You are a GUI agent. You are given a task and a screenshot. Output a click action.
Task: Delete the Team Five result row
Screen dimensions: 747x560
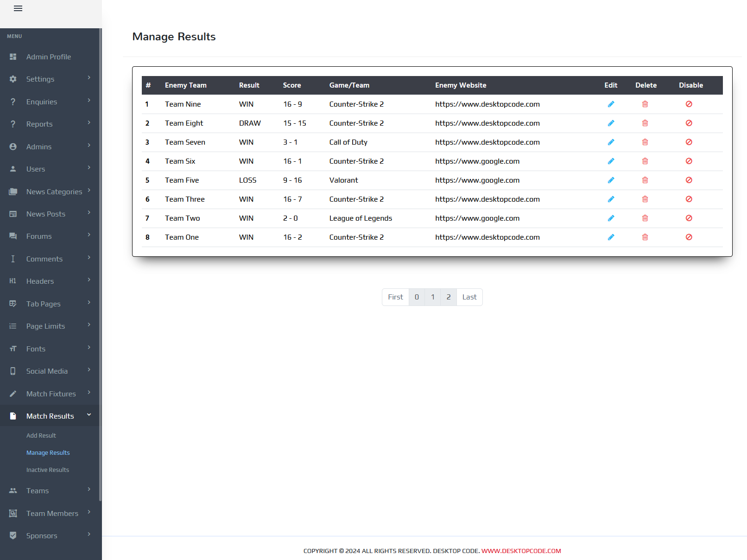click(645, 180)
